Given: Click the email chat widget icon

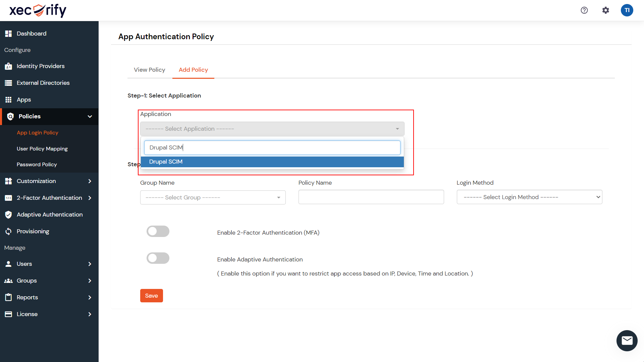Looking at the screenshot, I should [627, 341].
